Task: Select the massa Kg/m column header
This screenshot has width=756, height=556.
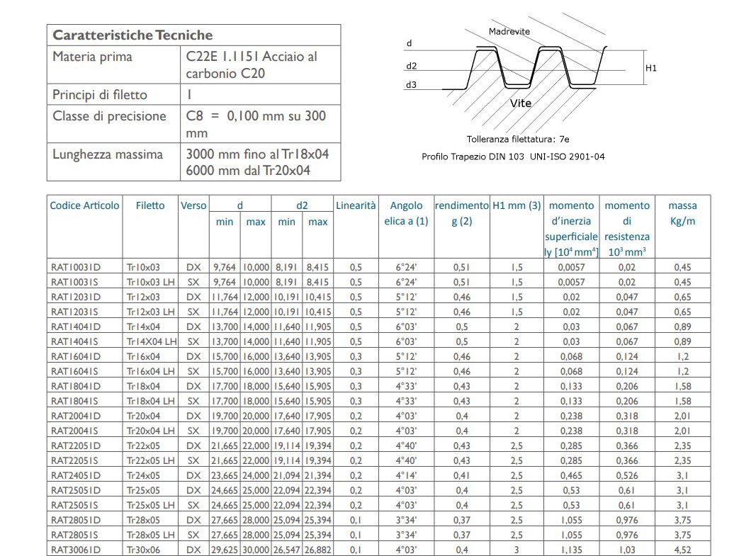Action: [x=682, y=213]
